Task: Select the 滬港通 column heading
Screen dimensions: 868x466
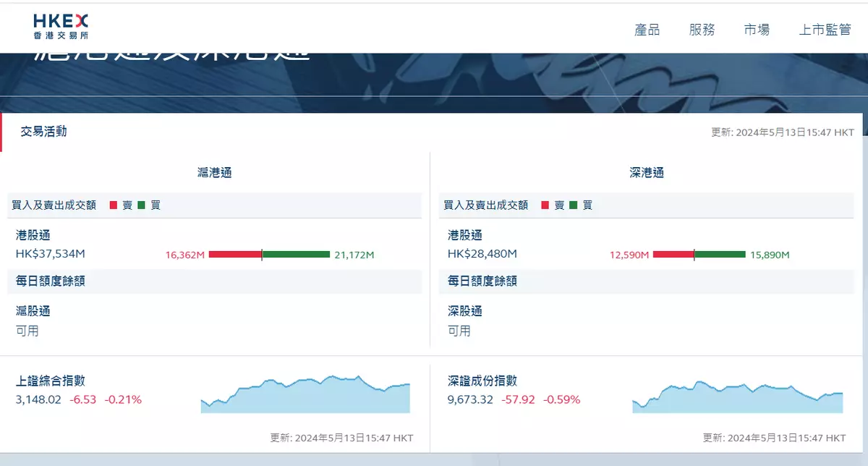Action: [214, 173]
